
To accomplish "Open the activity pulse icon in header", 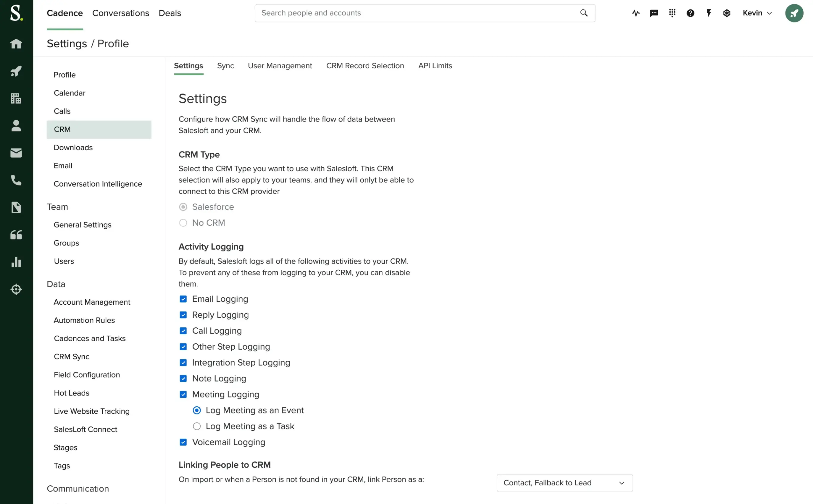I will (636, 13).
